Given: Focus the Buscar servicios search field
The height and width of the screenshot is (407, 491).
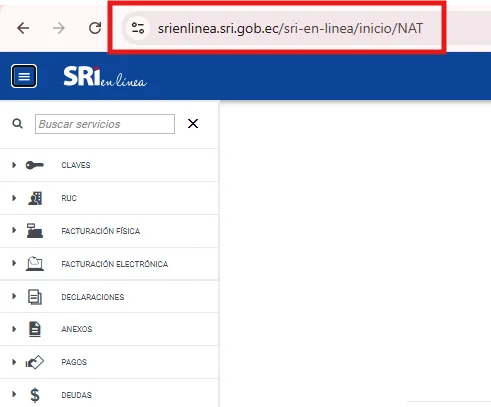Looking at the screenshot, I should point(105,124).
